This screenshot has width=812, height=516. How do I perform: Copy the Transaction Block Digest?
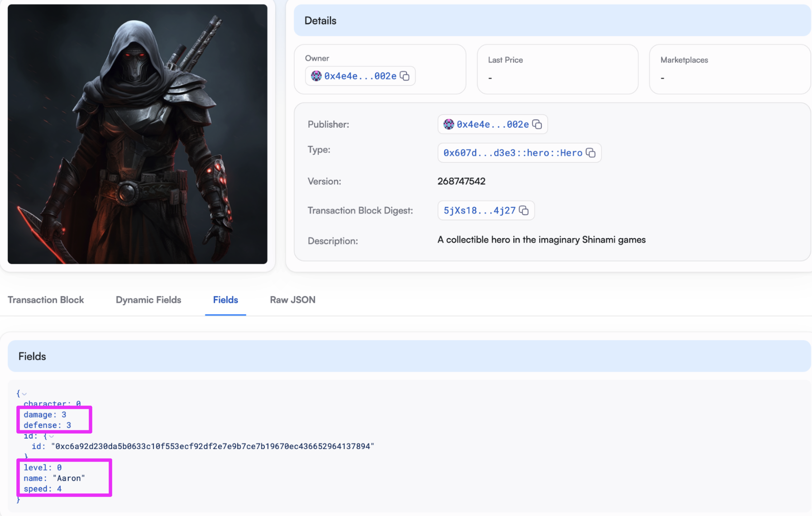[524, 210]
